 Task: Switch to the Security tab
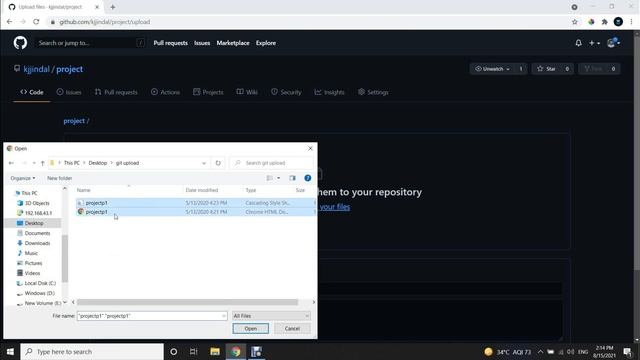tap(286, 92)
